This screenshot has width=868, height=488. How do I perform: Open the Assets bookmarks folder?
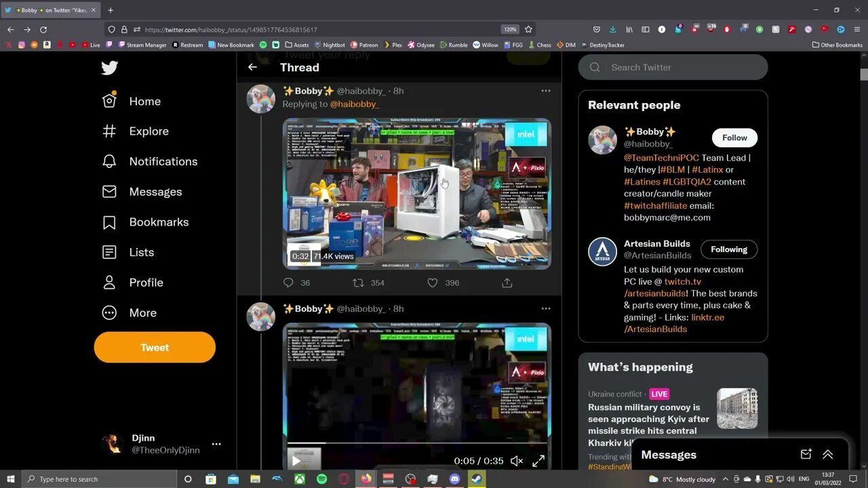click(x=297, y=45)
